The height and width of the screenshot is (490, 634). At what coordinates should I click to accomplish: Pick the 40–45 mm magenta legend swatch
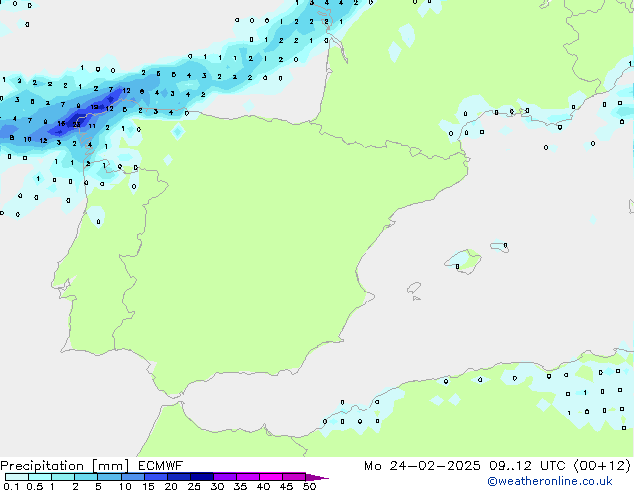[271, 477]
